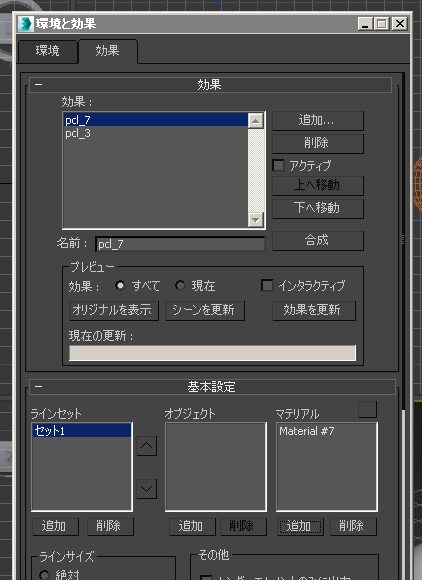
Task: Click the 現在の更新 progress bar
Action: tap(212, 353)
